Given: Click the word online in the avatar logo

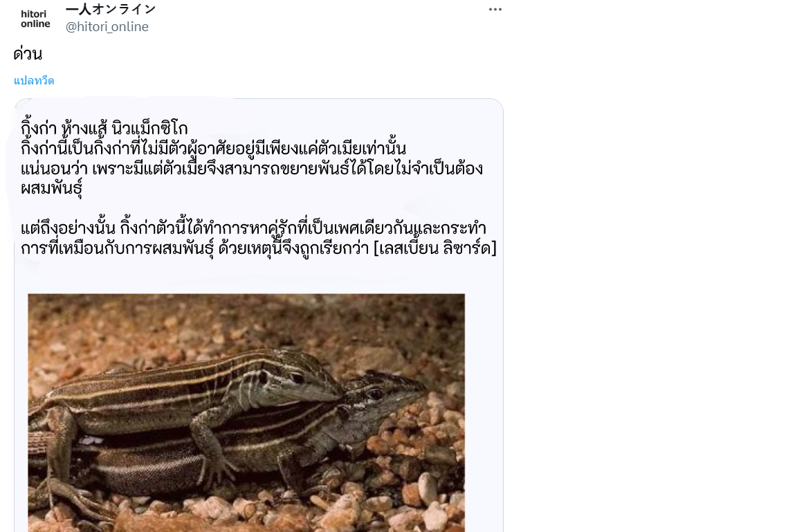Looking at the screenshot, I should point(35,24).
